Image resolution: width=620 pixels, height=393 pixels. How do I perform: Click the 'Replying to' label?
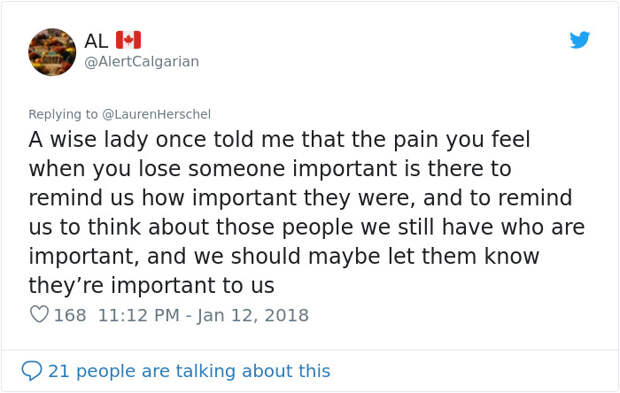(x=63, y=114)
